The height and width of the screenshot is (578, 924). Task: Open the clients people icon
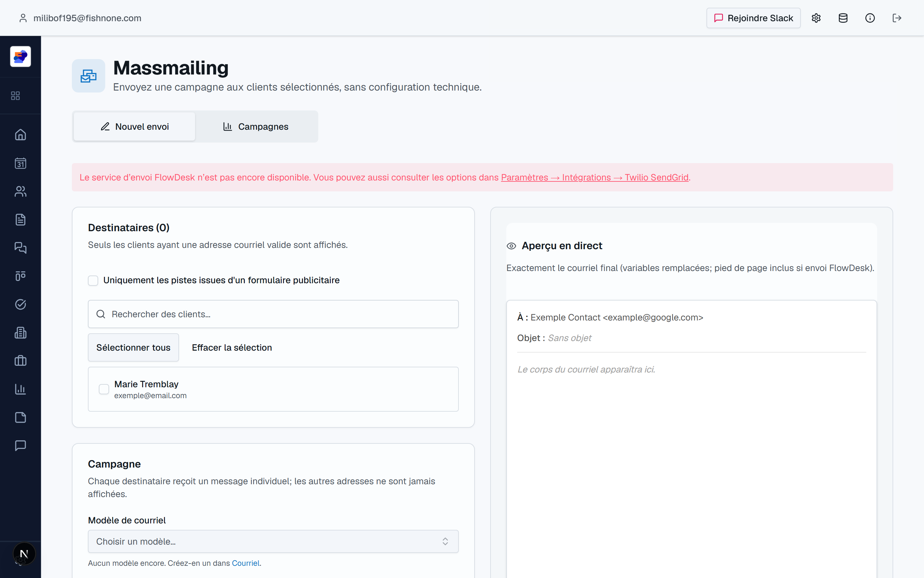click(x=21, y=191)
